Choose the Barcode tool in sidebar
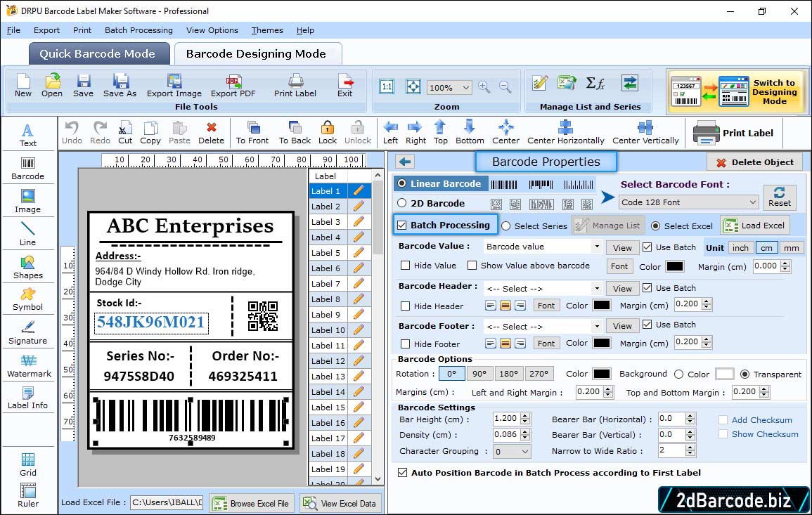 [x=28, y=169]
